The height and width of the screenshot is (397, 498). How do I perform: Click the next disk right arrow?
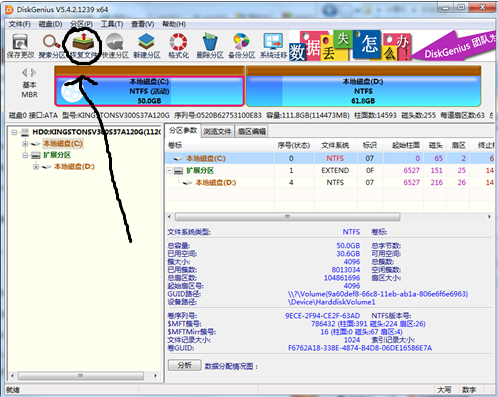click(x=33, y=72)
